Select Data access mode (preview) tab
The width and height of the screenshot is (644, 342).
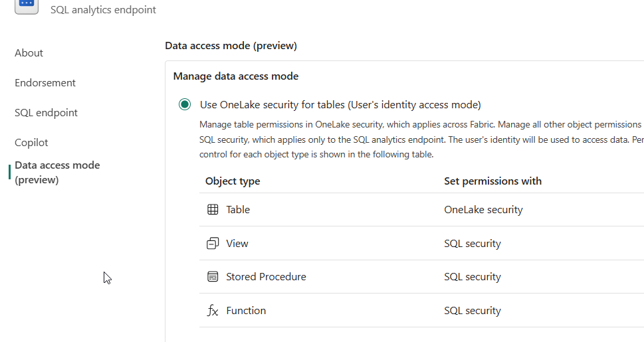point(57,172)
